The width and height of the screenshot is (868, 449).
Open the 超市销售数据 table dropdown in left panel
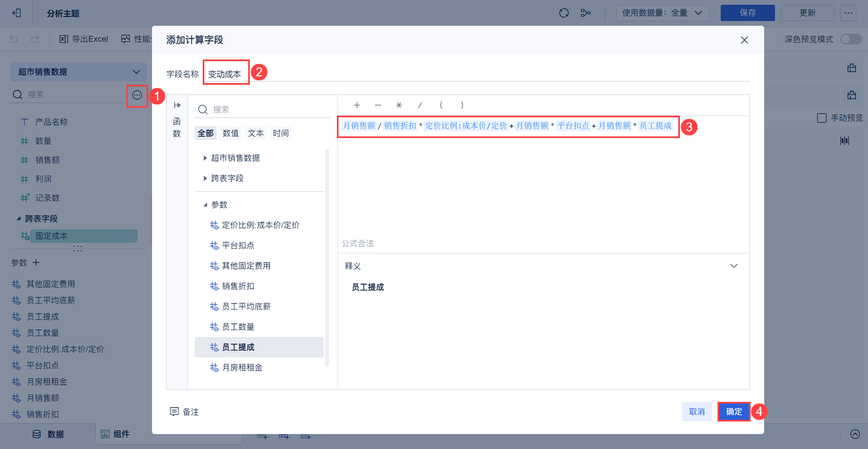(x=79, y=72)
